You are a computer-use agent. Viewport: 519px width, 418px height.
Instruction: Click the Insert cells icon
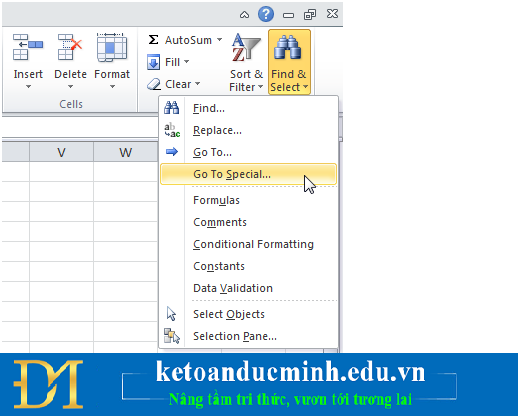click(28, 47)
